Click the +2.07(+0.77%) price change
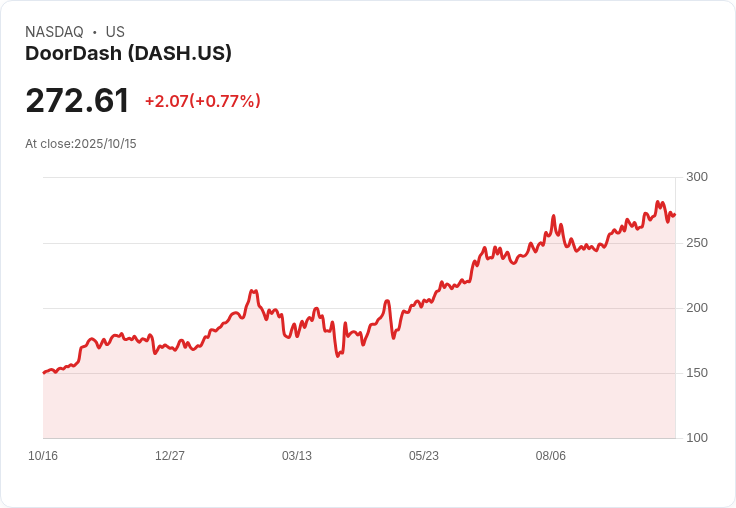 point(202,101)
